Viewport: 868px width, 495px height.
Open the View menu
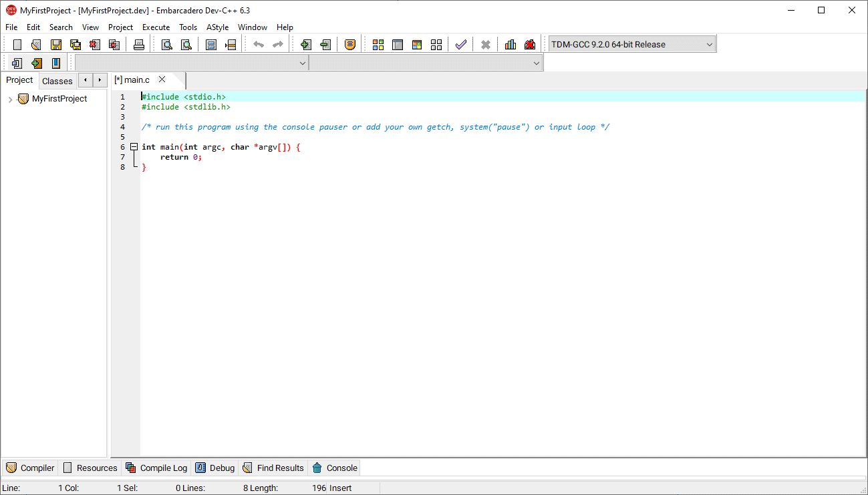pos(90,27)
